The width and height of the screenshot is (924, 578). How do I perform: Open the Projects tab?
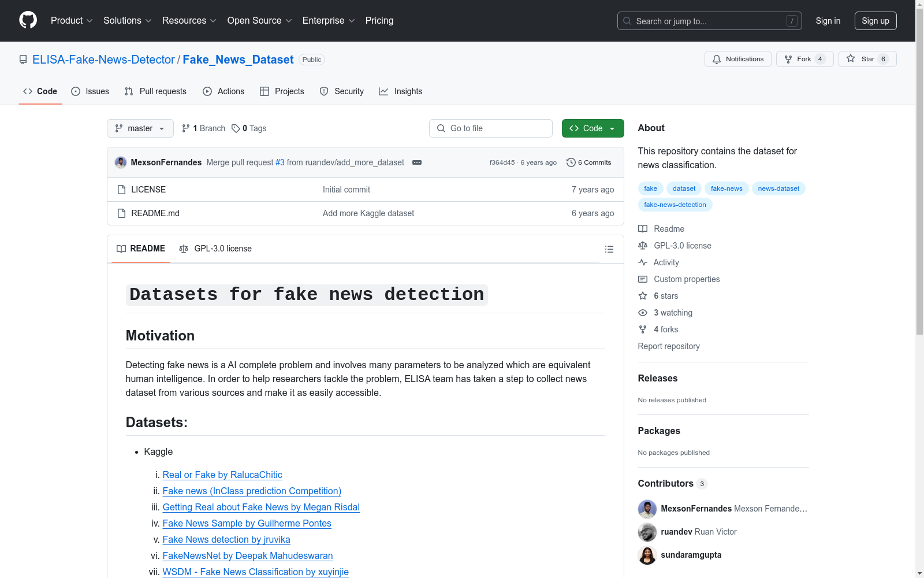pyautogui.click(x=282, y=91)
